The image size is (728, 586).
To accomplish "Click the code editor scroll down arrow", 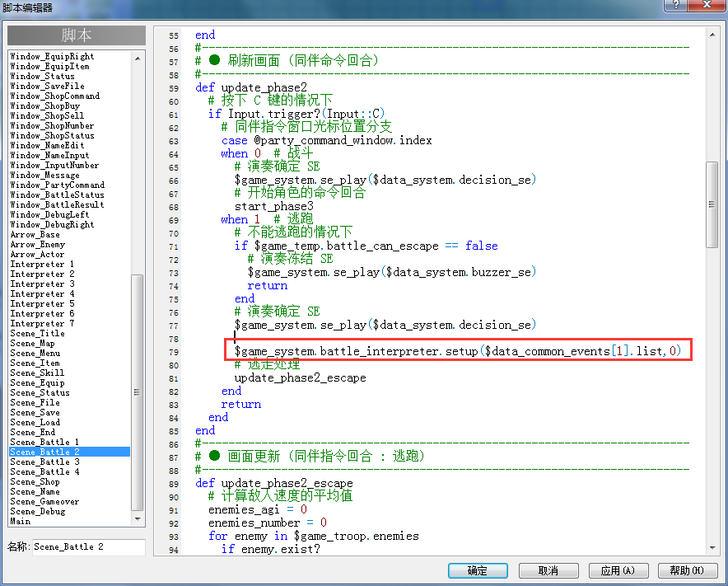I will pos(712,548).
